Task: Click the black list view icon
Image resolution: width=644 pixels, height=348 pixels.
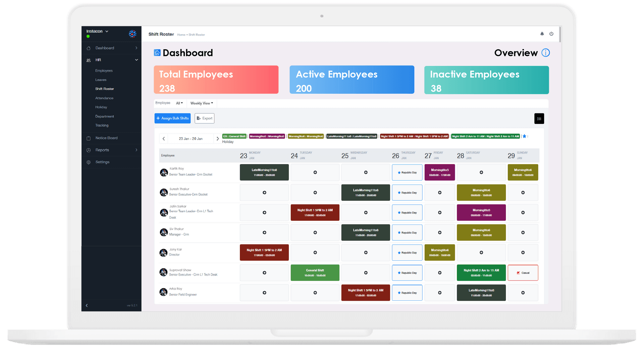Action: pos(539,118)
